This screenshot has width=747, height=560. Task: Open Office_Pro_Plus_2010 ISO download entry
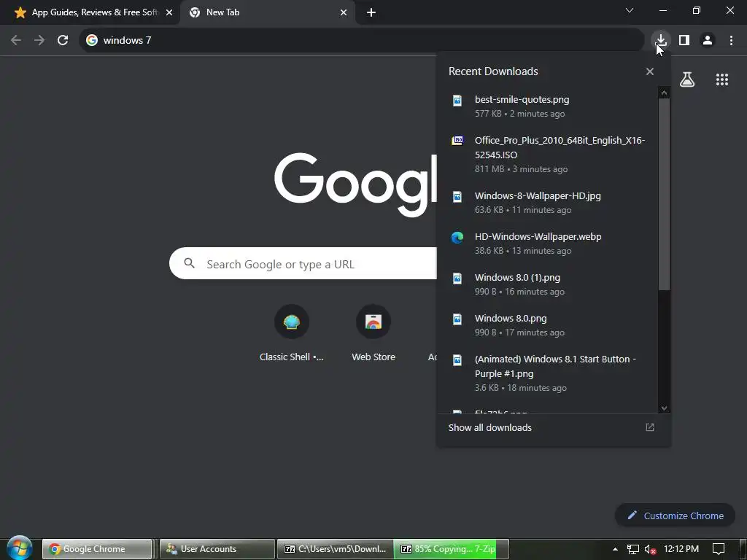coord(547,155)
